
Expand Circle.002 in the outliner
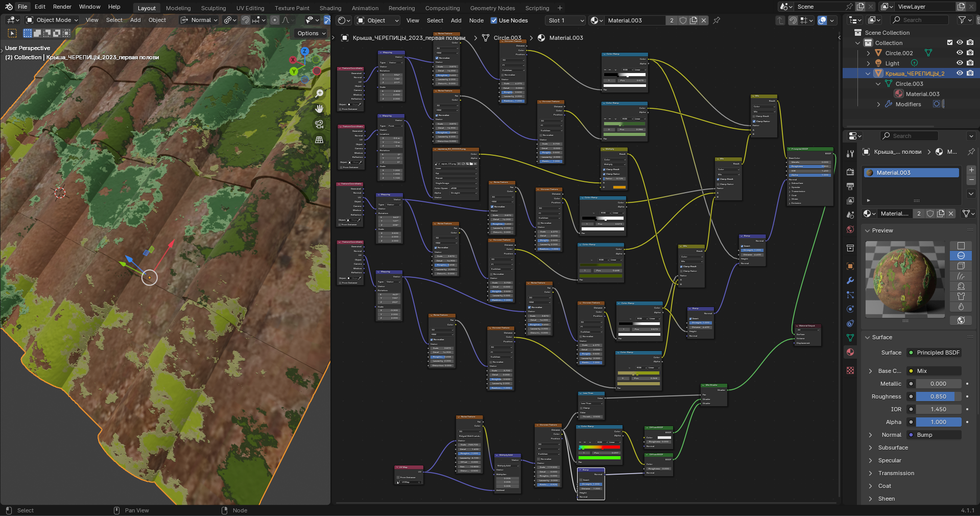[868, 53]
